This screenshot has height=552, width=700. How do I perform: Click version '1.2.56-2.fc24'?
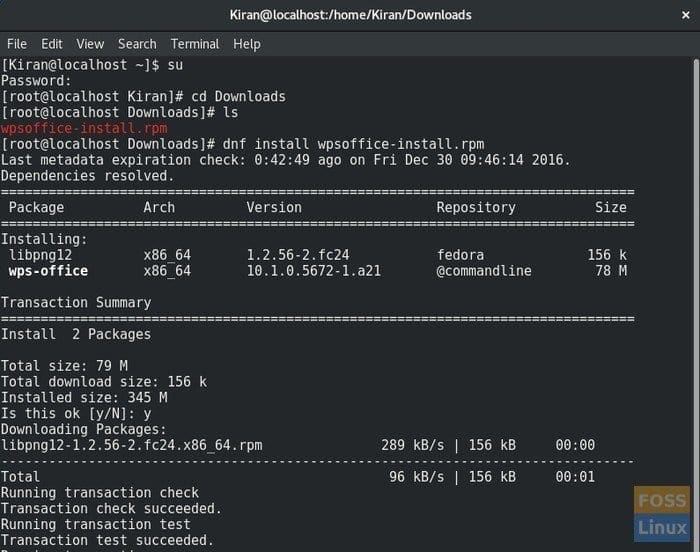[x=298, y=255]
